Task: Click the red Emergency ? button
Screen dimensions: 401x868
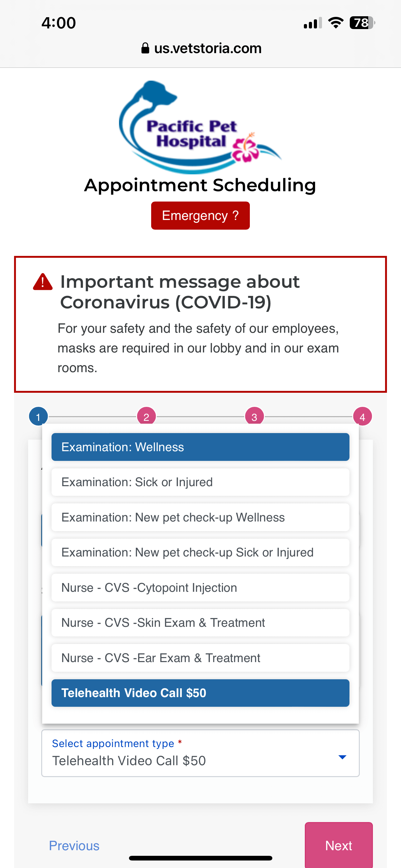Action: (200, 216)
